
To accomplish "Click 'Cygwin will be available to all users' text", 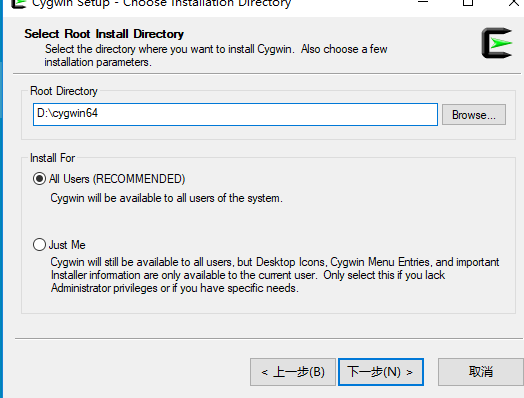I will 166,198.
